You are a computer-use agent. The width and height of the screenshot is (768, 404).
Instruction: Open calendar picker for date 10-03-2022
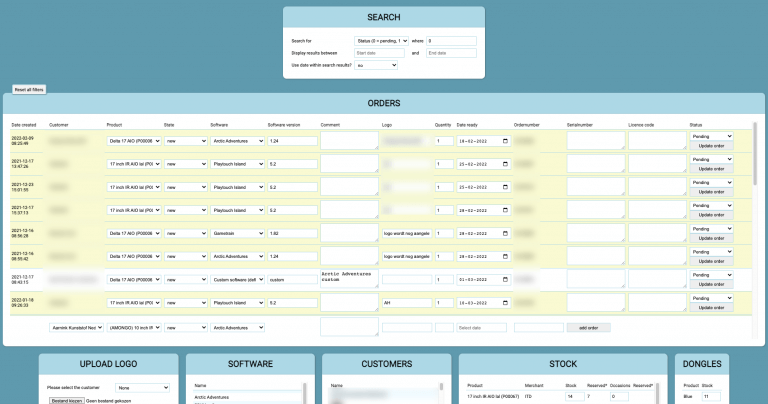pyautogui.click(x=505, y=302)
